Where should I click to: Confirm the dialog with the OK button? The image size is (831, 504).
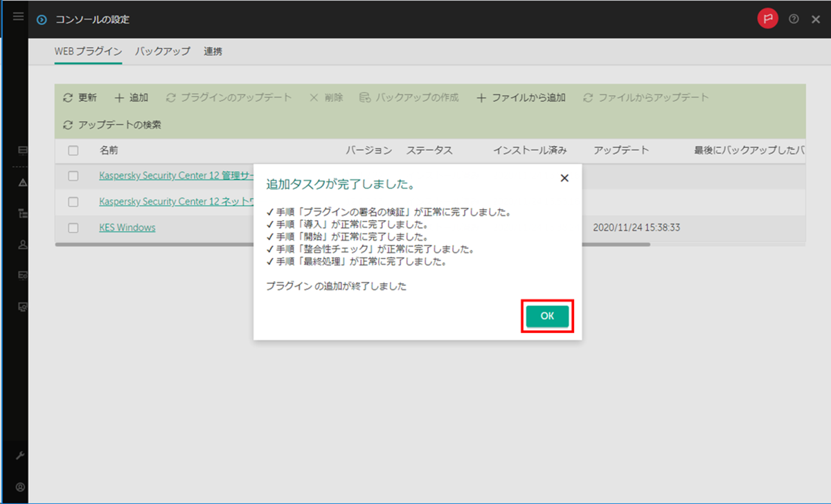click(547, 316)
